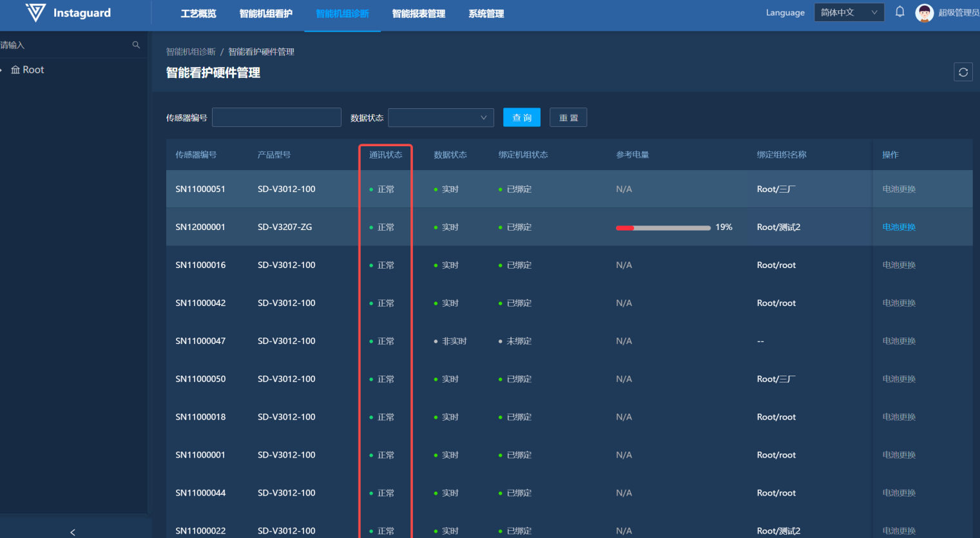Click the building icon beside Root
980x538 pixels.
click(x=15, y=70)
